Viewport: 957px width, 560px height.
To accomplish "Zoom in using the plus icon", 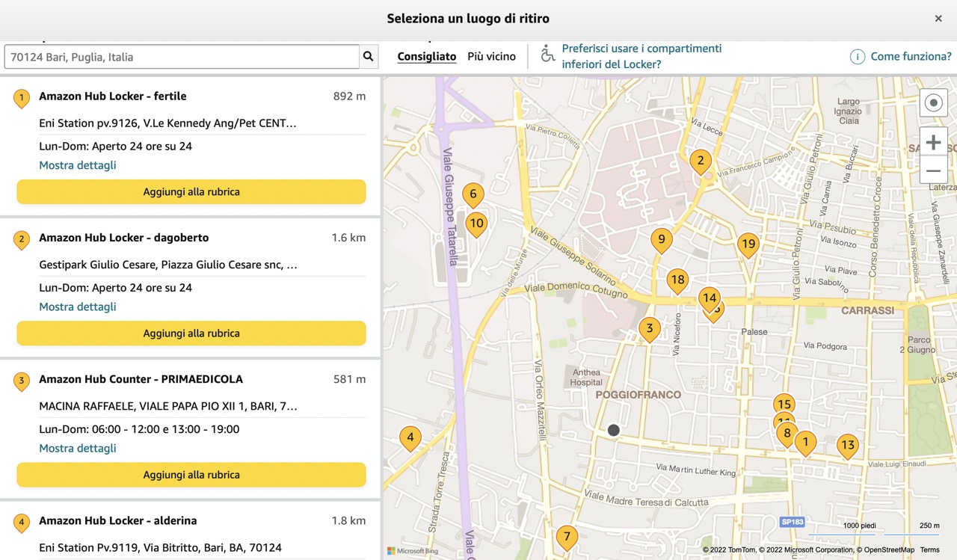I will [932, 141].
